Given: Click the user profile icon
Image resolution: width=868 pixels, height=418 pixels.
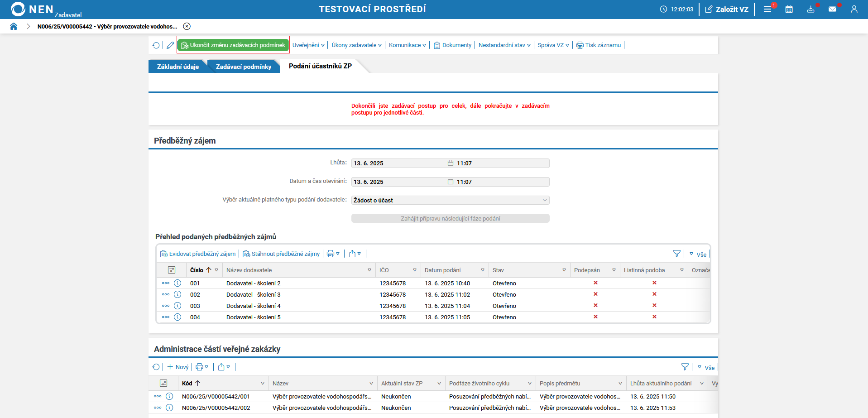Looking at the screenshot, I should click(854, 9).
